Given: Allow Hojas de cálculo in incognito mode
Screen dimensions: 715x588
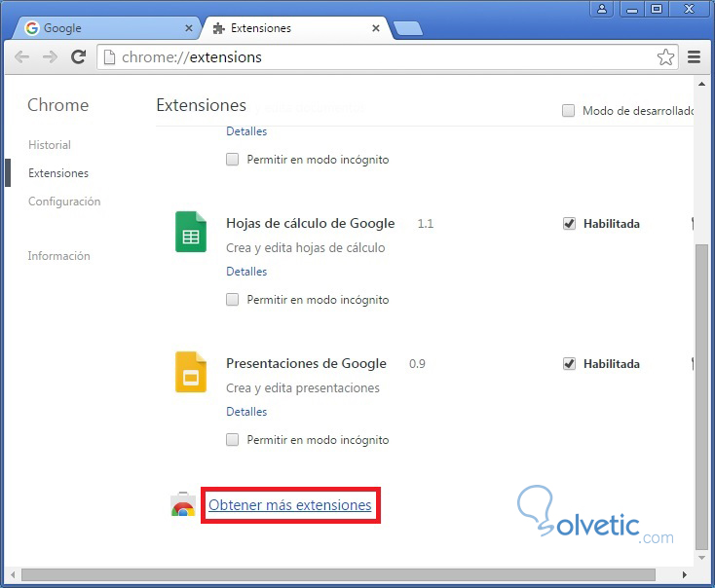Looking at the screenshot, I should tap(233, 300).
